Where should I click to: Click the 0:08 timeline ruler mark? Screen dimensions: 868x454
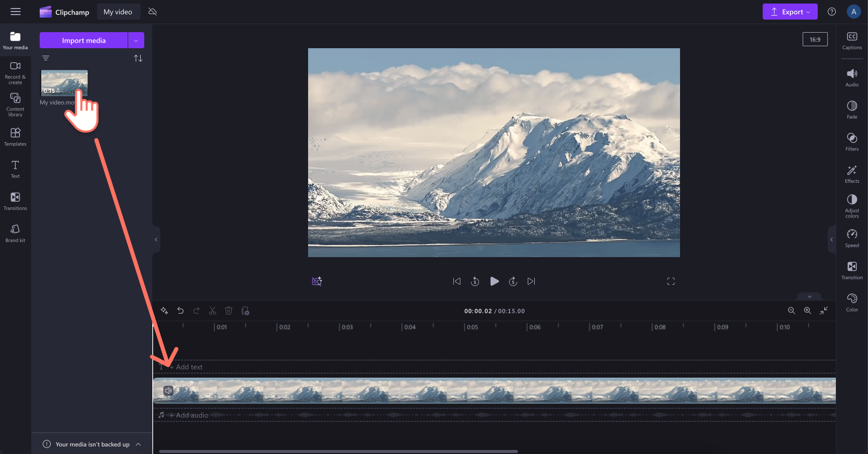point(660,327)
